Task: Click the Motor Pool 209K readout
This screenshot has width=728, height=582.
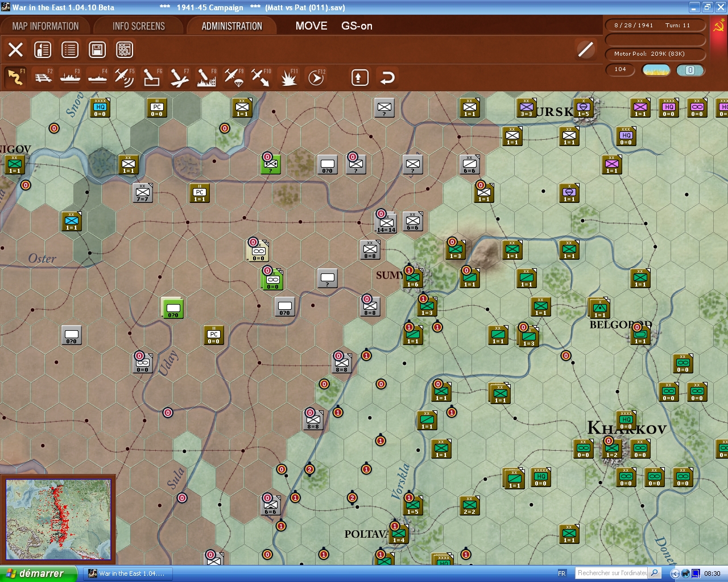Action: coord(655,54)
